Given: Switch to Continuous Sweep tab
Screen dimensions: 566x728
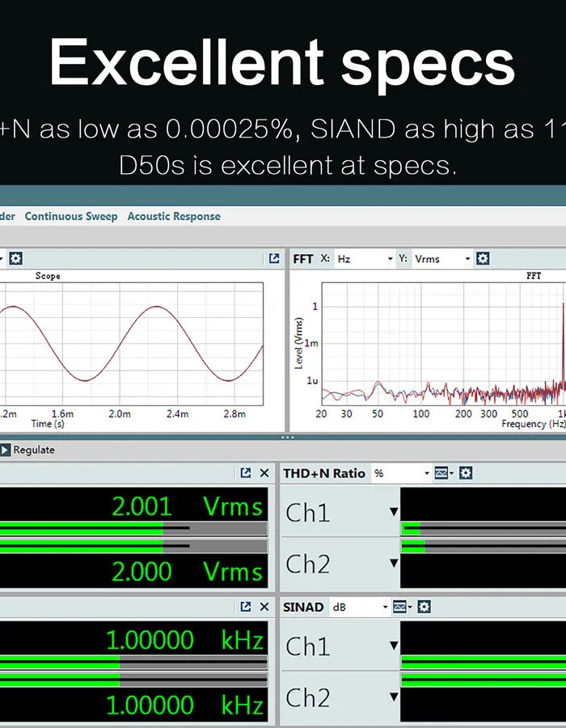Looking at the screenshot, I should click(x=70, y=216).
